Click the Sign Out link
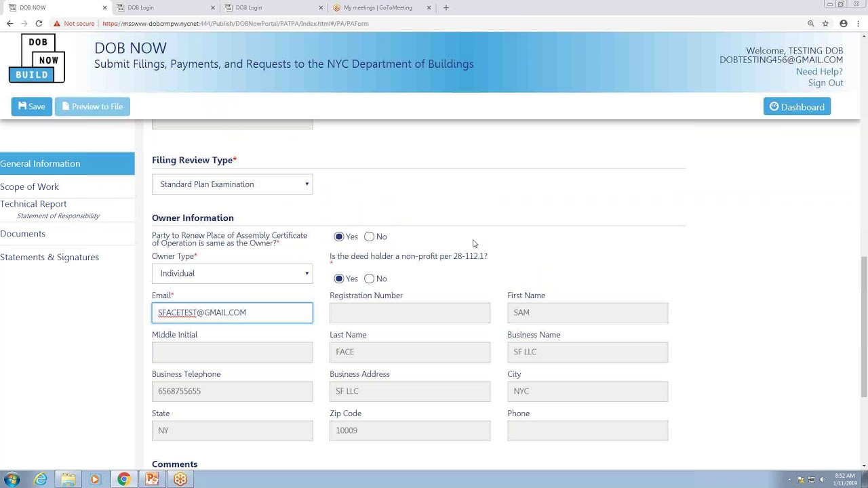Viewport: 868px width, 488px height. (x=825, y=83)
